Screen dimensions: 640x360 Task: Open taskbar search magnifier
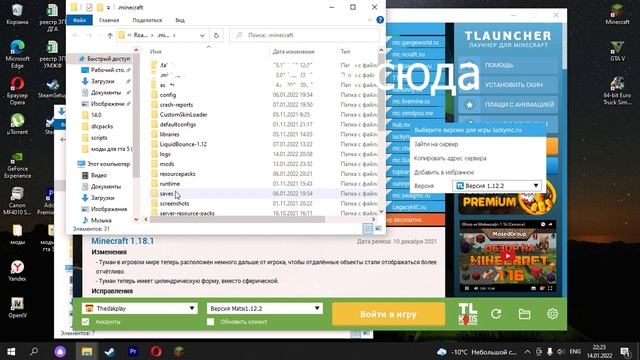[x=34, y=351]
